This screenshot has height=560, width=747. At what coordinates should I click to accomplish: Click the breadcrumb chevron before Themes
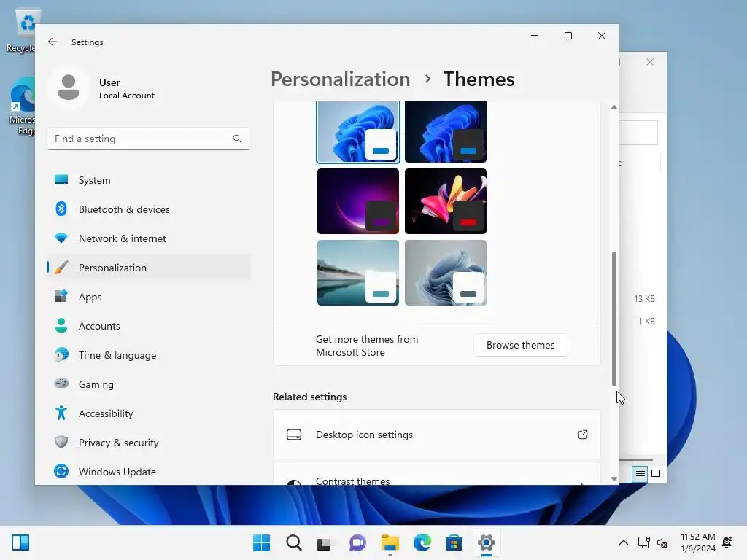tap(427, 79)
